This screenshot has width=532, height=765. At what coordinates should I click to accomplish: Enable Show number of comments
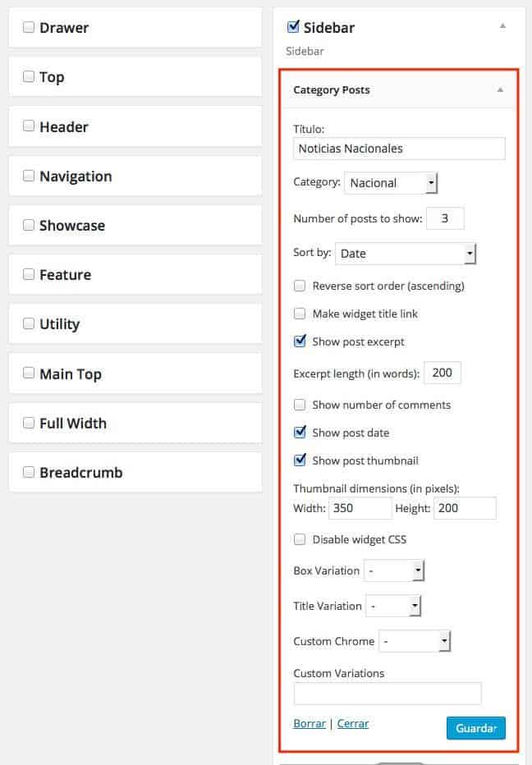point(300,405)
